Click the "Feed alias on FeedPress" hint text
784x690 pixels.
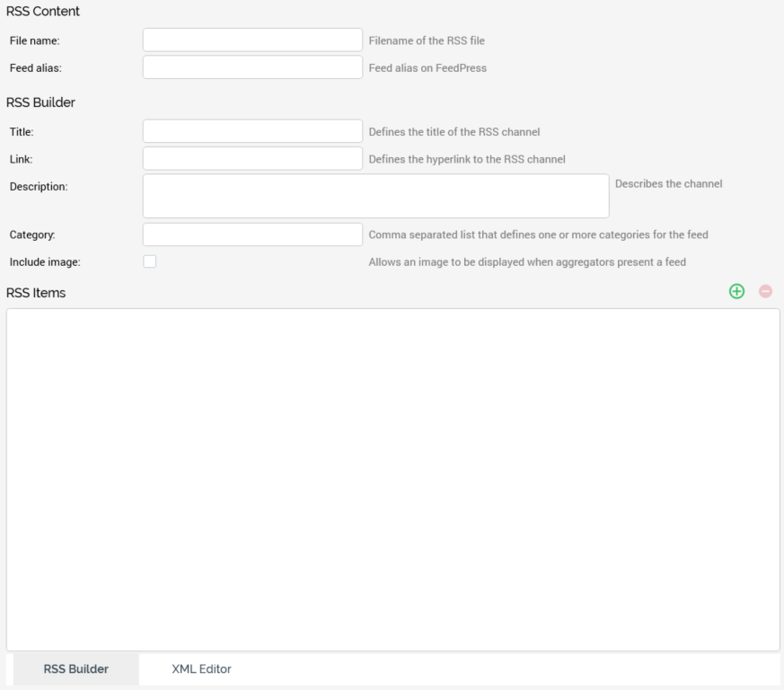(x=427, y=68)
